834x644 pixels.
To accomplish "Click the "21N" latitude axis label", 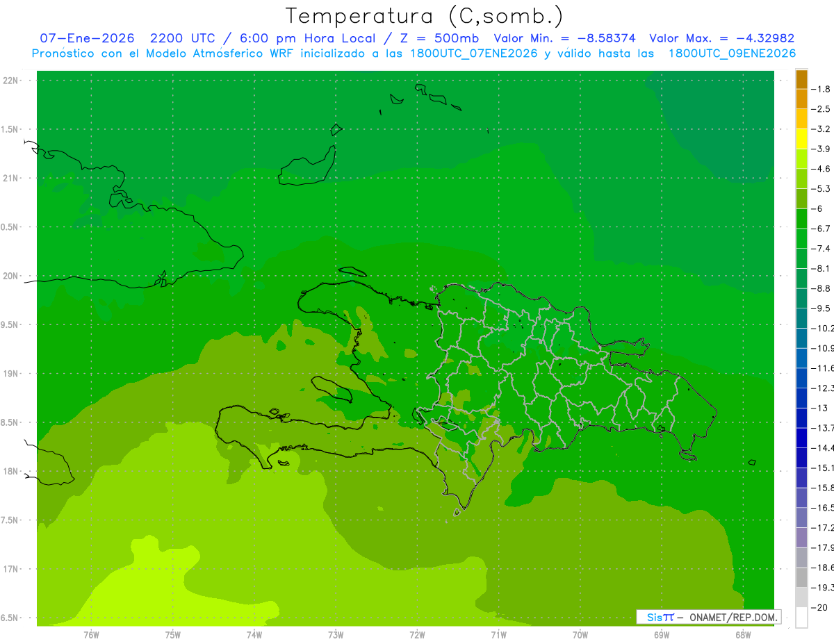I will (x=11, y=178).
